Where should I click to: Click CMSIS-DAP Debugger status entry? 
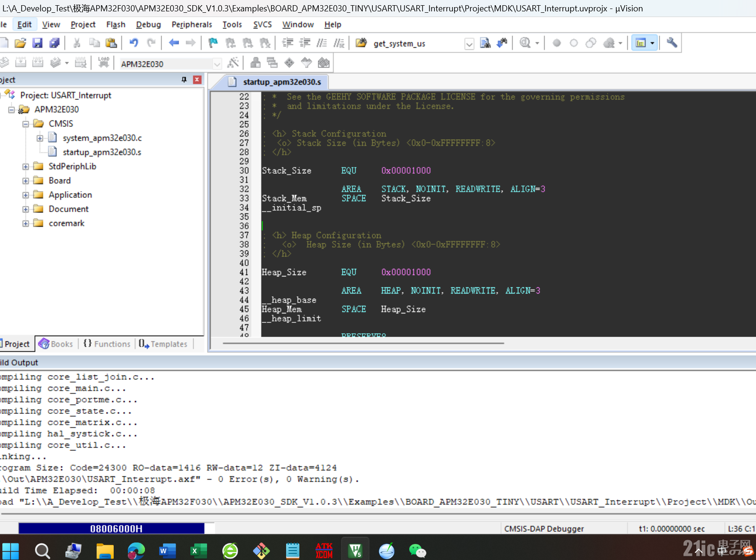(x=544, y=529)
